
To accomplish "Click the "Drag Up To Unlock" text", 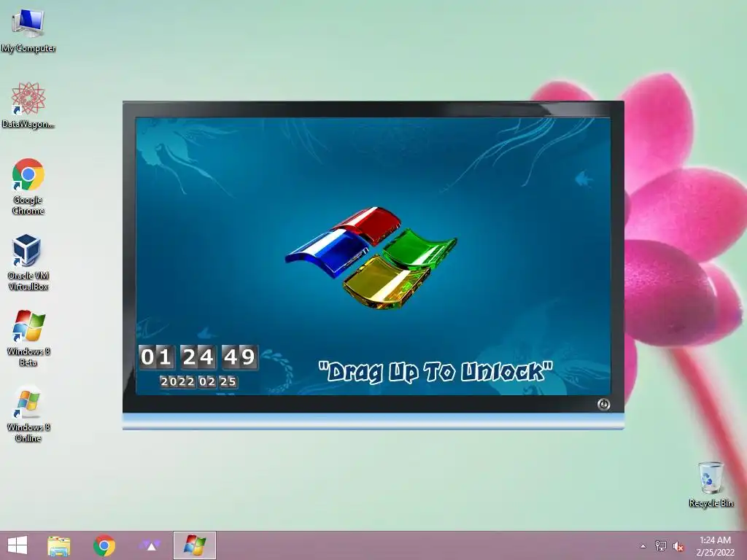I will point(436,372).
